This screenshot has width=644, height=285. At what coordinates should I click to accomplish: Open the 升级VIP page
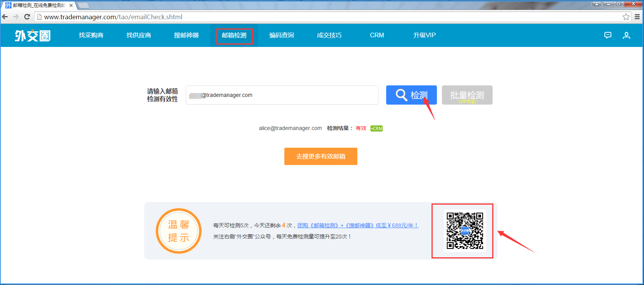click(x=424, y=35)
